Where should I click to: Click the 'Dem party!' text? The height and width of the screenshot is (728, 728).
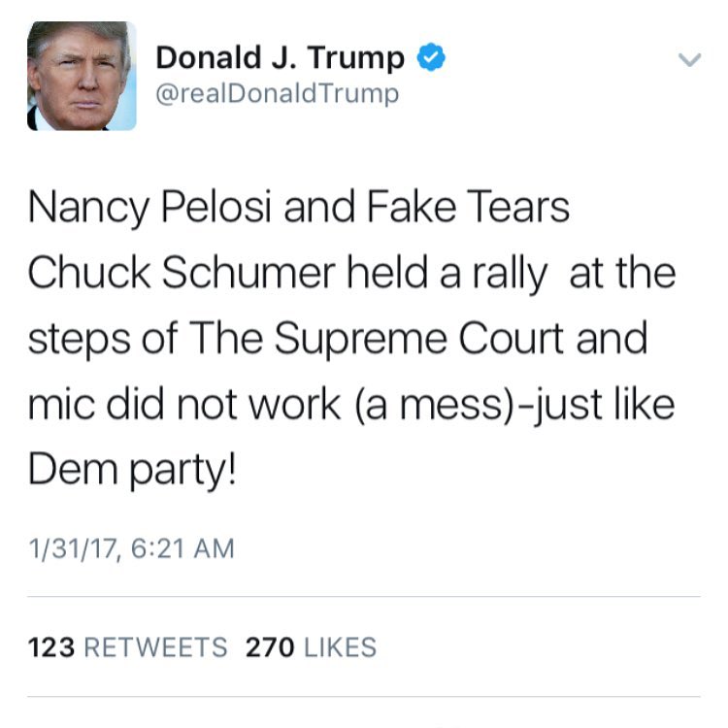click(x=132, y=471)
